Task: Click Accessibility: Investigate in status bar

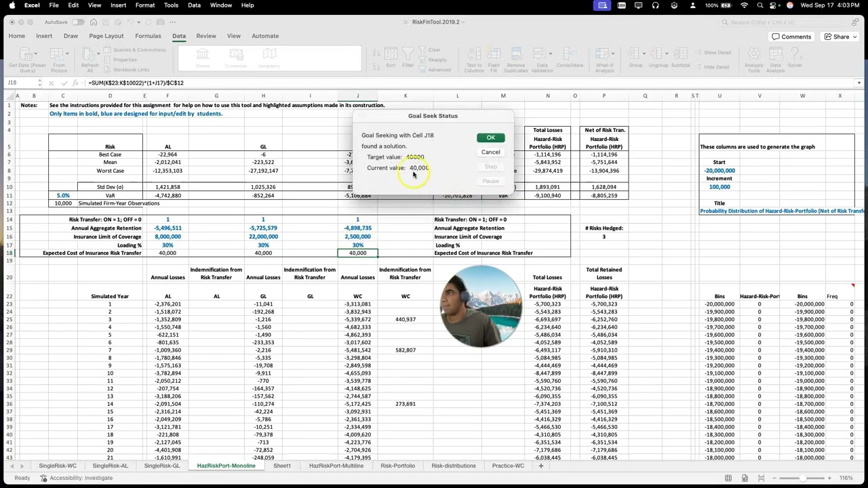Action: [x=76, y=478]
